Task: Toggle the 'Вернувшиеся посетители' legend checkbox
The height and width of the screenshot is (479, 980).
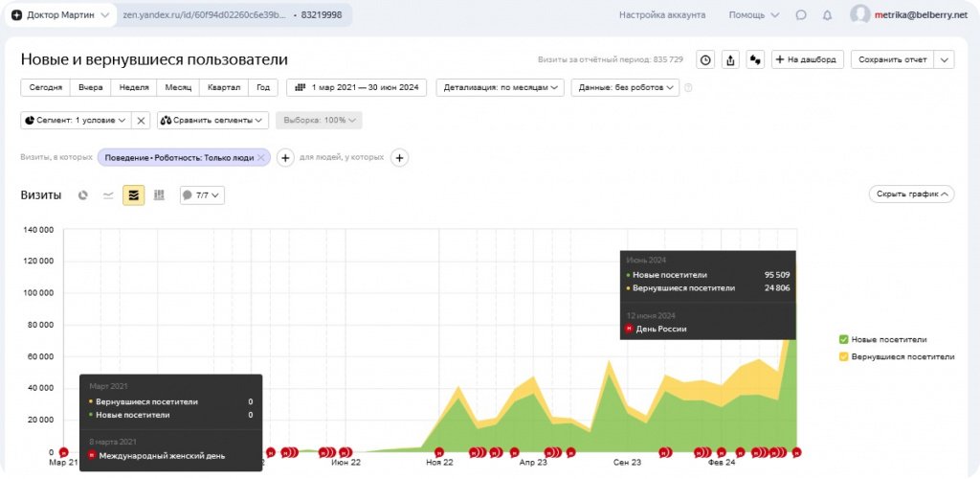Action: (x=843, y=356)
